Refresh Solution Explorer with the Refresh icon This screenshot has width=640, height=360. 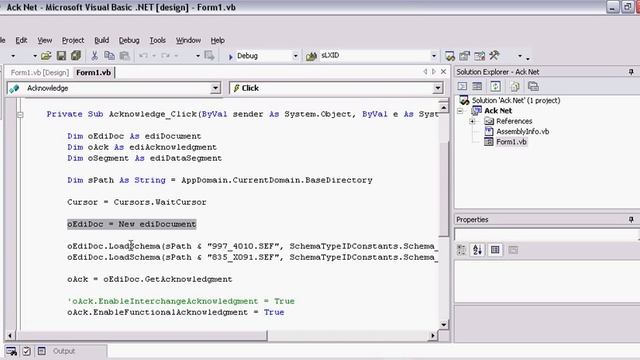496,87
